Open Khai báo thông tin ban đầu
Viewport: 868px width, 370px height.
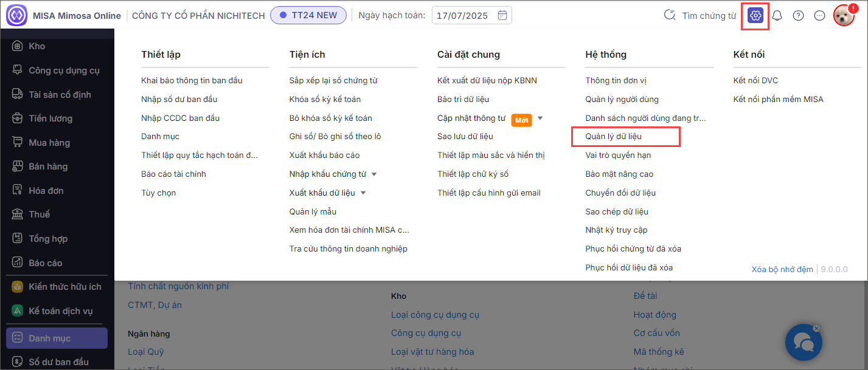[x=192, y=80]
